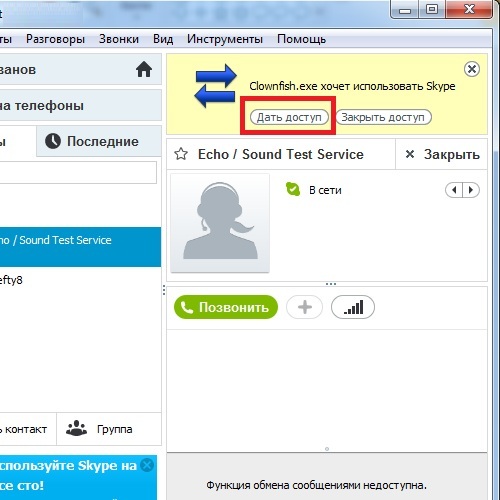
Task: Close the Skype promo banner
Action: coord(147,465)
